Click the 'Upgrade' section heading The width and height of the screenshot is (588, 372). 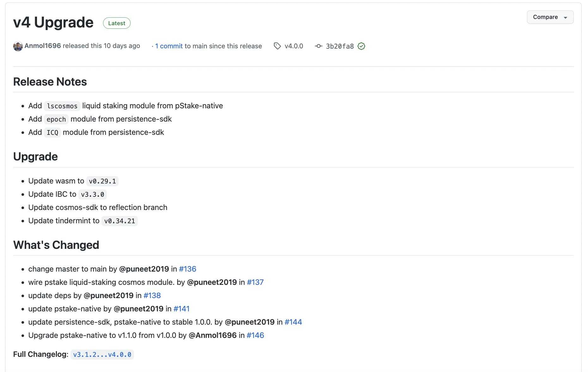click(35, 157)
